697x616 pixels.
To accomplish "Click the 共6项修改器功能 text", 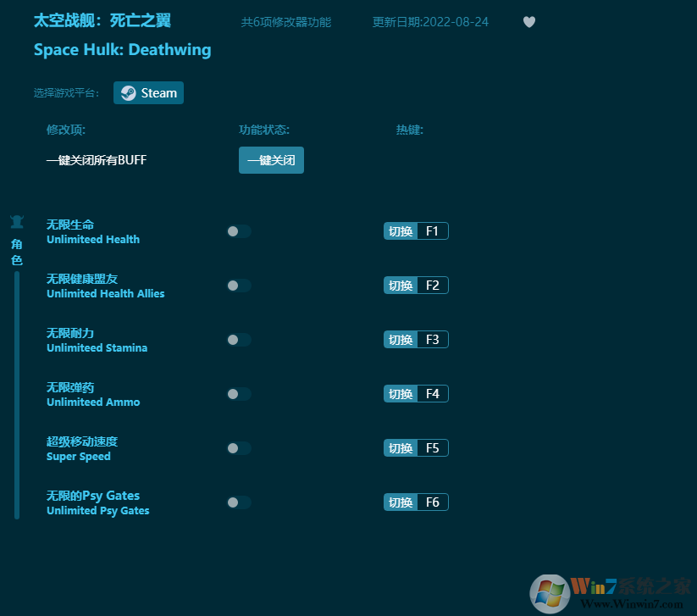I will tap(286, 22).
